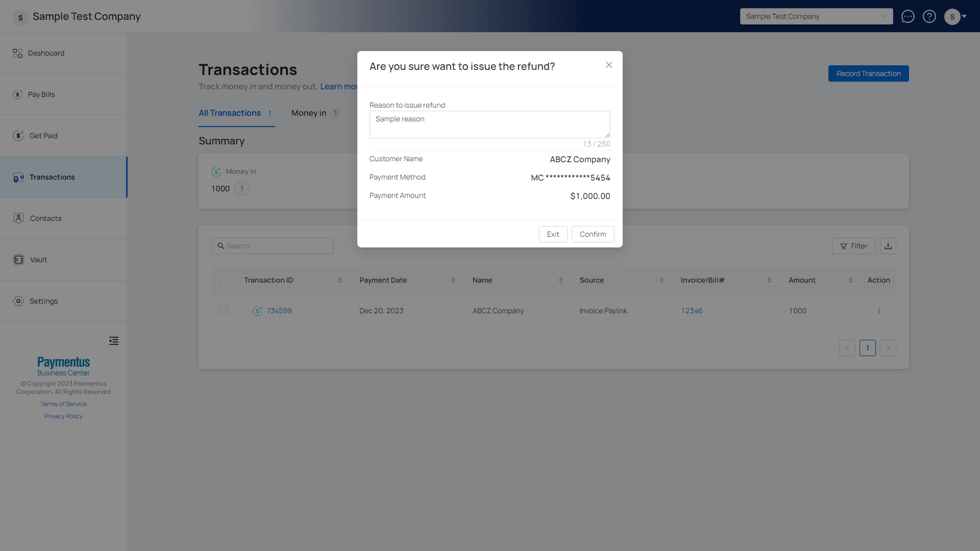980x551 pixels.
Task: Open Vault from the sidebar icon
Action: (x=18, y=260)
